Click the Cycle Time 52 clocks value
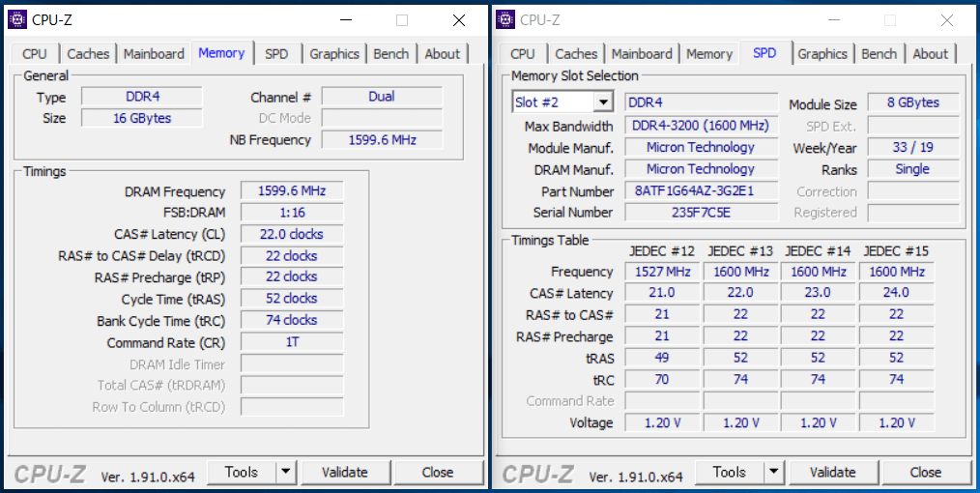The image size is (980, 493). (x=292, y=298)
